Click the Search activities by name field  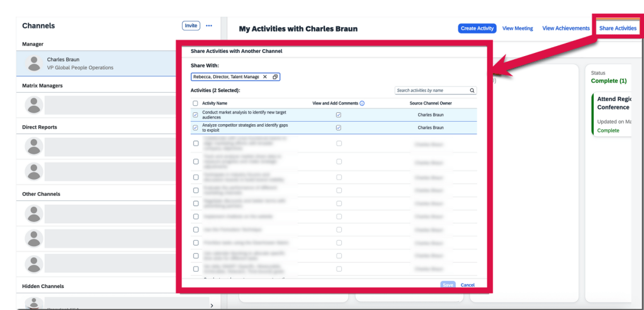point(431,91)
